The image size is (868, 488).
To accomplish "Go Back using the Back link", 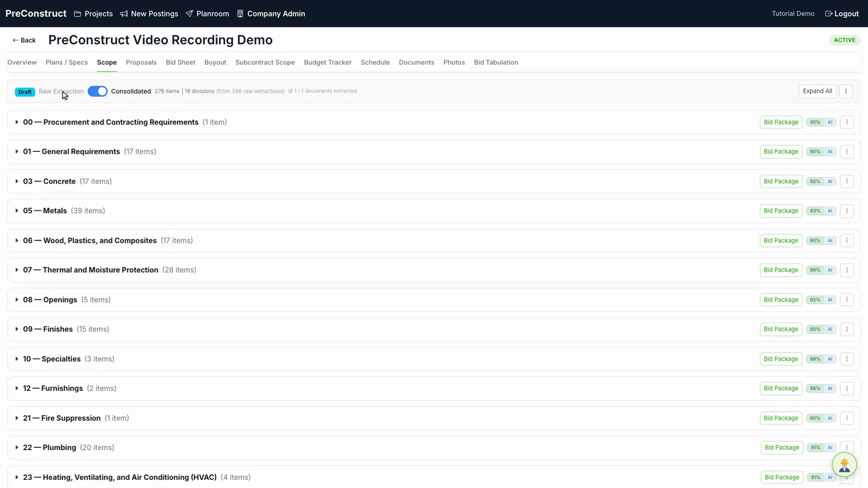I will [24, 40].
